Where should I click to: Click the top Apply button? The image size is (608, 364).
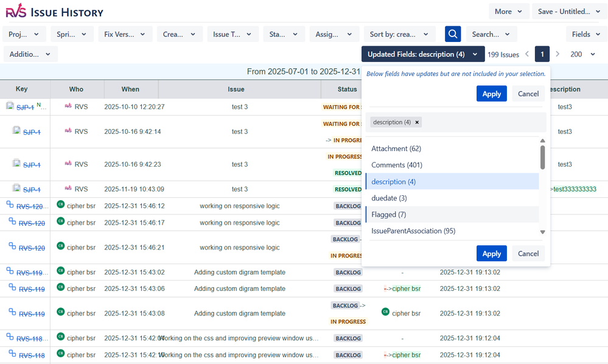coord(491,94)
